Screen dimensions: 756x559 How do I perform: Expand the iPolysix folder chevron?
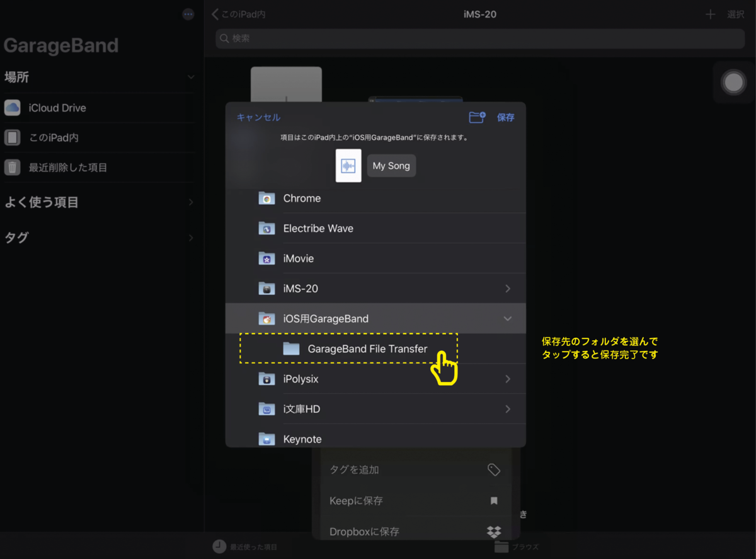click(x=508, y=379)
